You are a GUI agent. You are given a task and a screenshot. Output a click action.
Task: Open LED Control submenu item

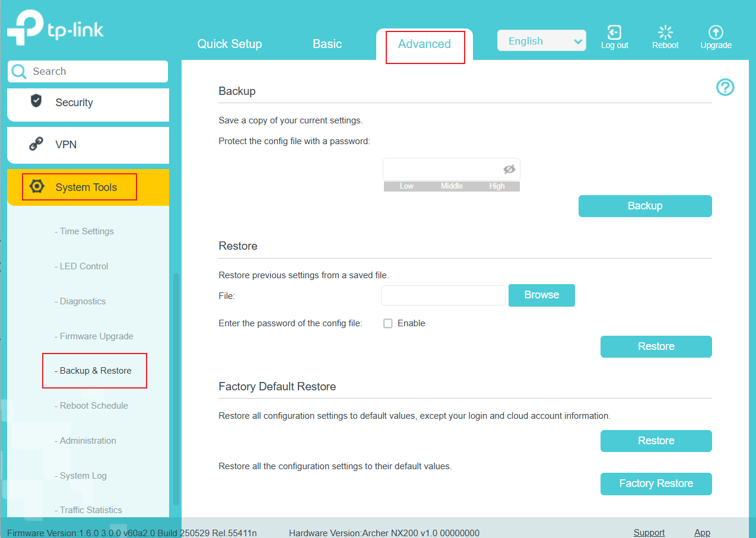click(x=81, y=266)
